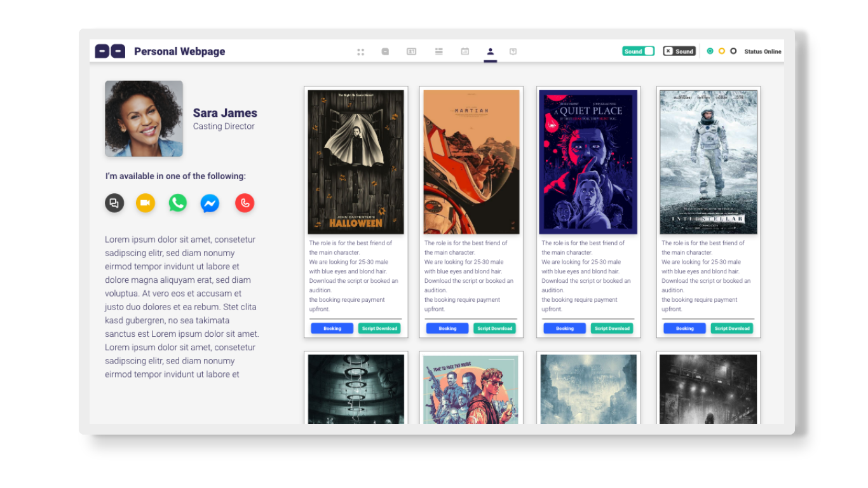This screenshot has width=868, height=488.
Task: Click Script Download under The Martian card
Action: (x=495, y=329)
